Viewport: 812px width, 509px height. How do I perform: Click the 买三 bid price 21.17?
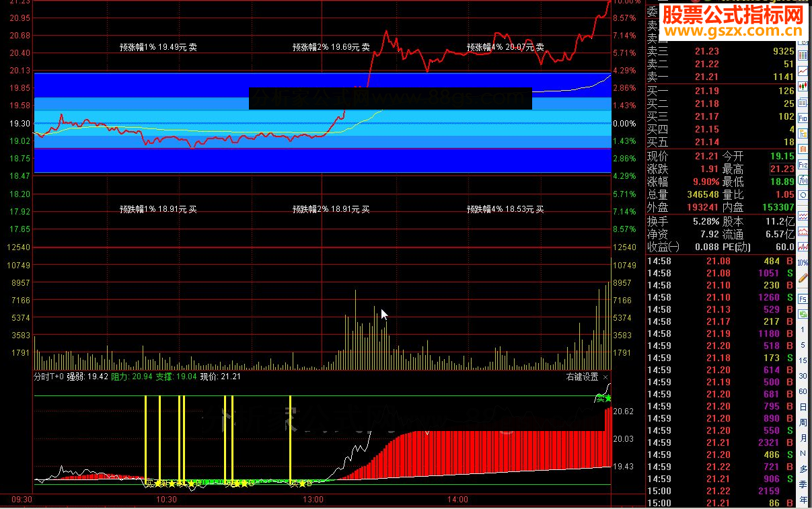coord(707,117)
